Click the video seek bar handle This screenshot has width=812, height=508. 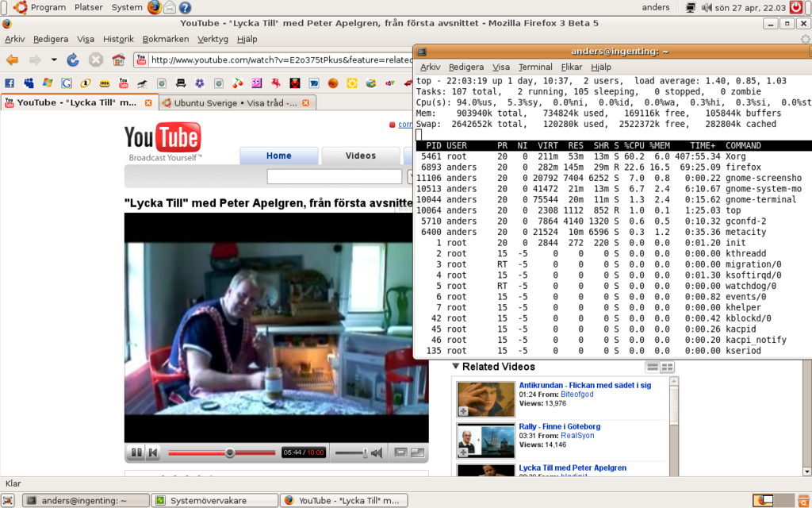coord(230,453)
